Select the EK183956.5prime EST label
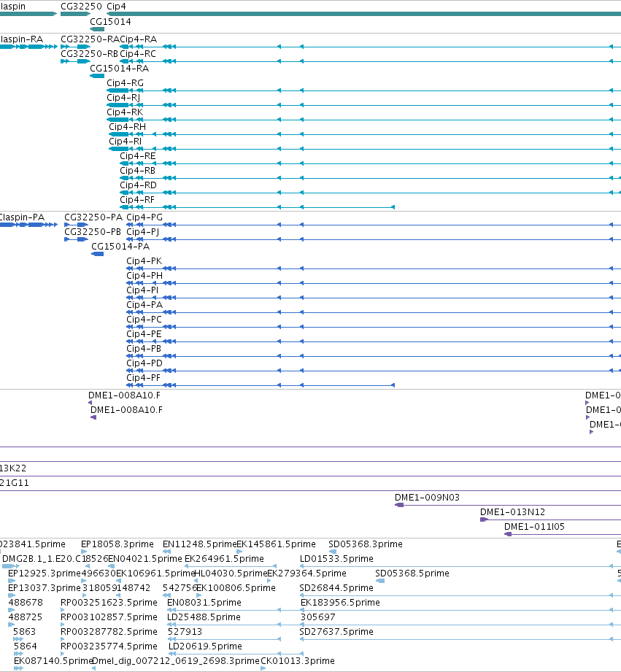This screenshot has height=672, width=621. [340, 603]
